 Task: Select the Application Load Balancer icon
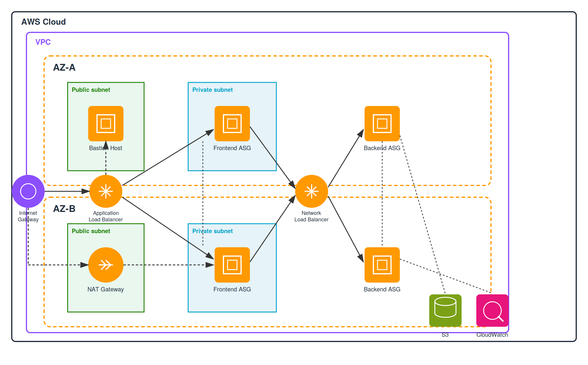point(106,191)
